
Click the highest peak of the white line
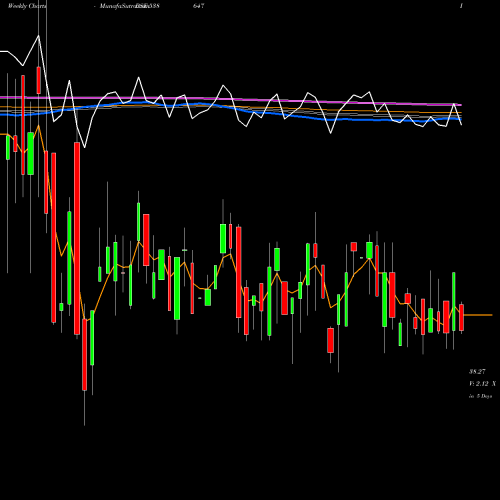pyautogui.click(x=39, y=36)
